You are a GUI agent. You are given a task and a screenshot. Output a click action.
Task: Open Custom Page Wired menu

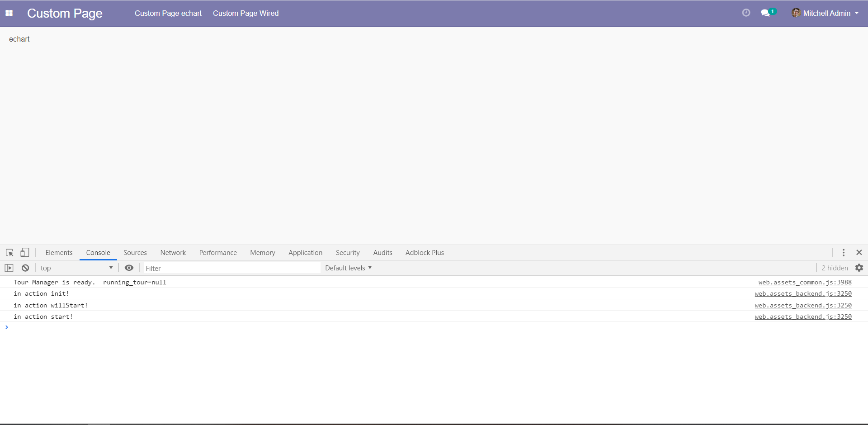tap(245, 13)
